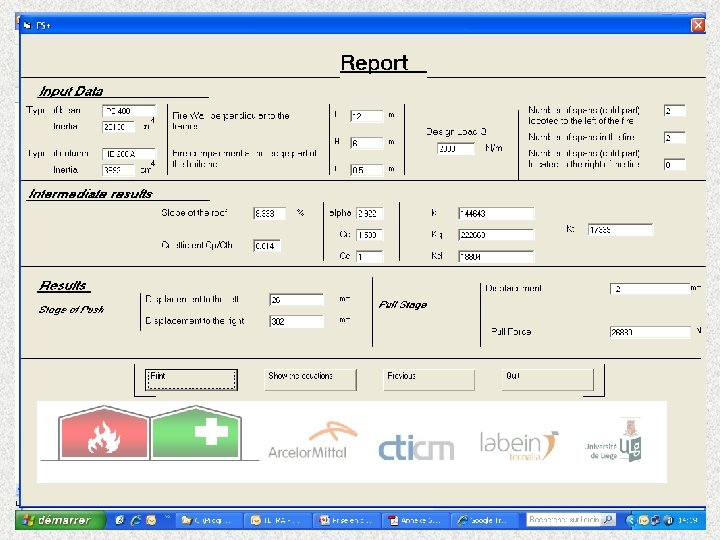This screenshot has height=540, width=720.
Task: Click spans count field for left of fire
Action: [x=675, y=111]
